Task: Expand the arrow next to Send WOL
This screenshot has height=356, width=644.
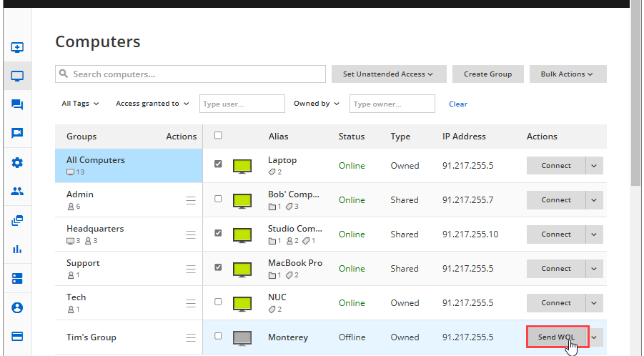Action: pos(595,337)
